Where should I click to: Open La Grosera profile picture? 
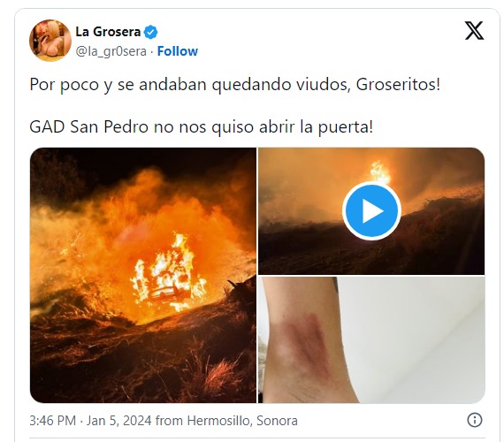click(x=50, y=41)
